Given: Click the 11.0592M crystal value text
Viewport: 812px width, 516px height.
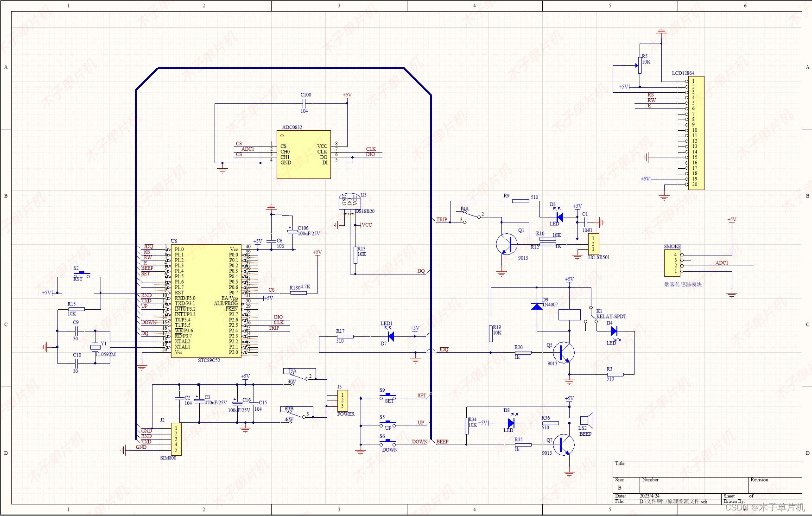Looking at the screenshot, I should [x=106, y=354].
